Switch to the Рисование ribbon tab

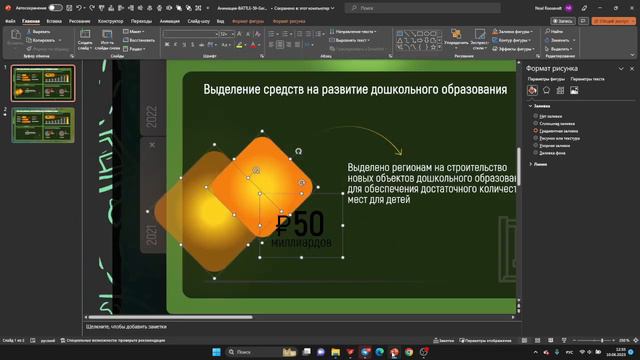pyautogui.click(x=79, y=21)
